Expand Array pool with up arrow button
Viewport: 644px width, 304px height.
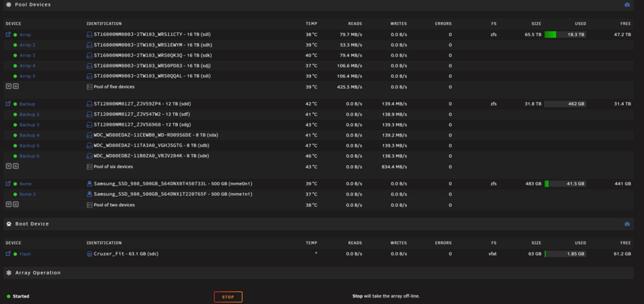click(x=15, y=86)
